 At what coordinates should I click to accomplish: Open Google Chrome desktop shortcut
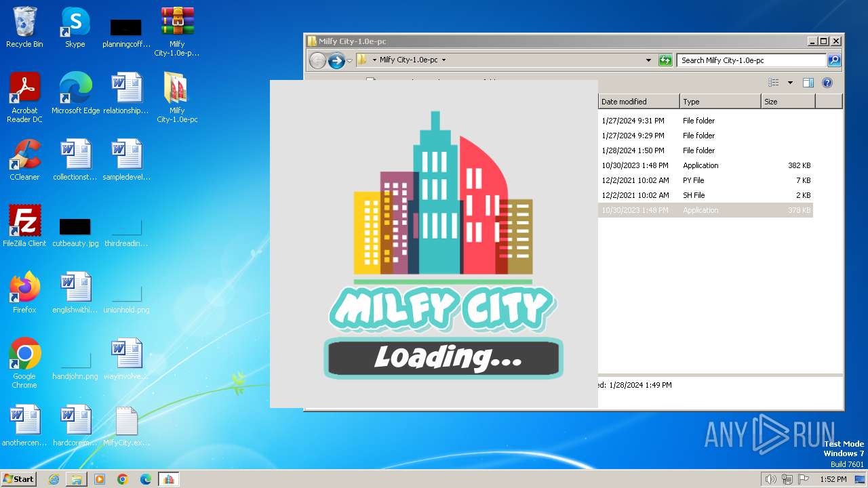coord(24,363)
